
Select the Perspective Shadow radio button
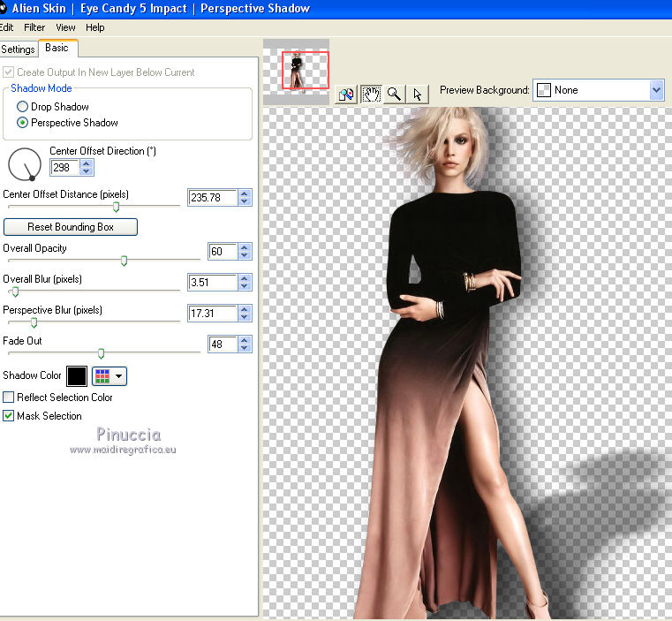22,123
